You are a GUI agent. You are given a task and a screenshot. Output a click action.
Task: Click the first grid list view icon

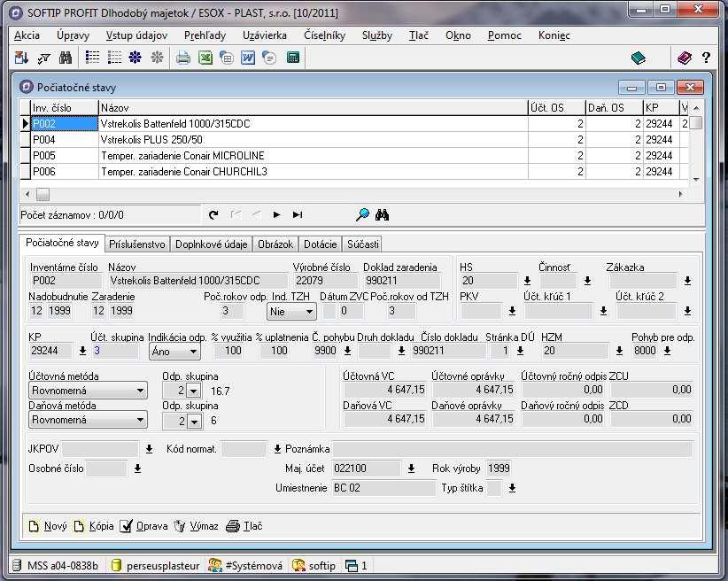tap(92, 58)
